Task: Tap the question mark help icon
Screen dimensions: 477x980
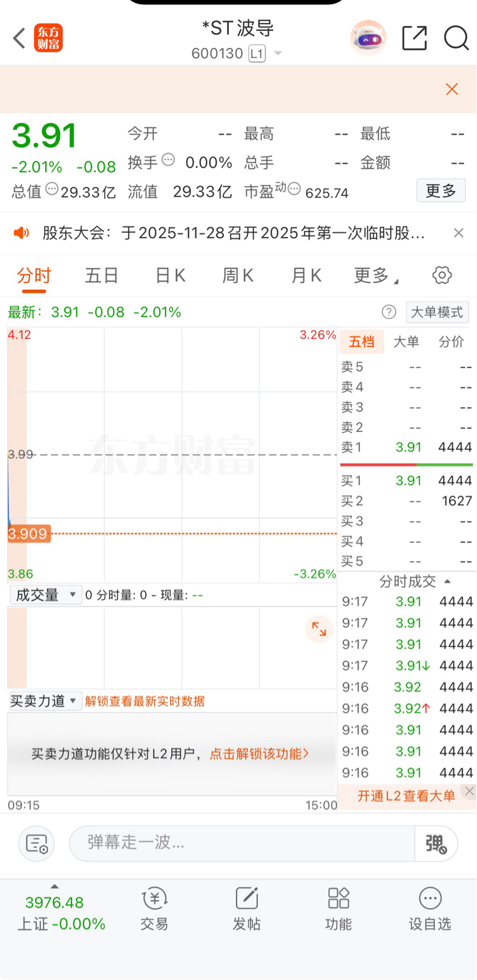Action: click(x=389, y=312)
